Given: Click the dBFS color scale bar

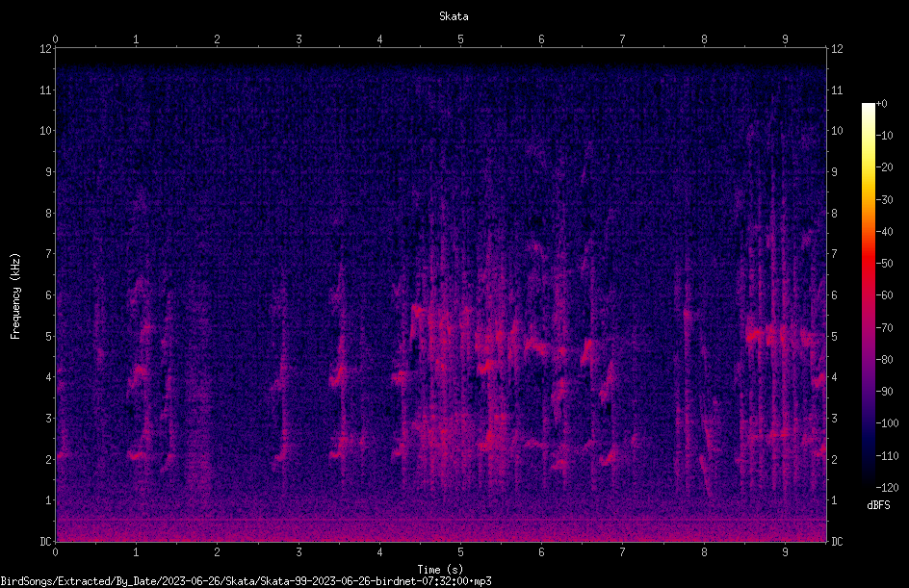Looking at the screenshot, I should (x=868, y=294).
